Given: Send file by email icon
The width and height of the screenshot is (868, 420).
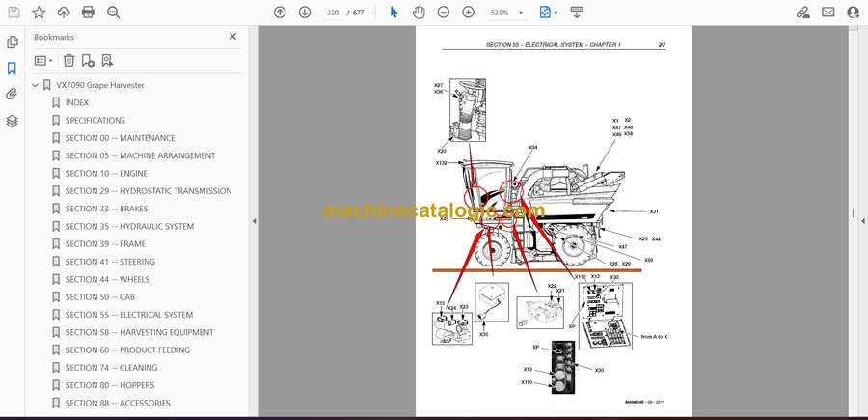Looking at the screenshot, I should [x=828, y=13].
